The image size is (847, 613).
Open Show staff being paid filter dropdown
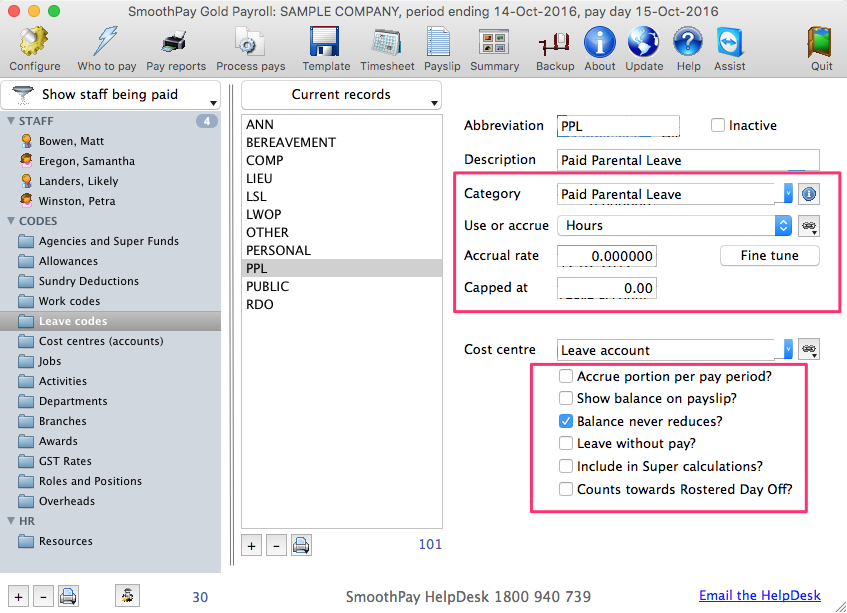(x=111, y=95)
